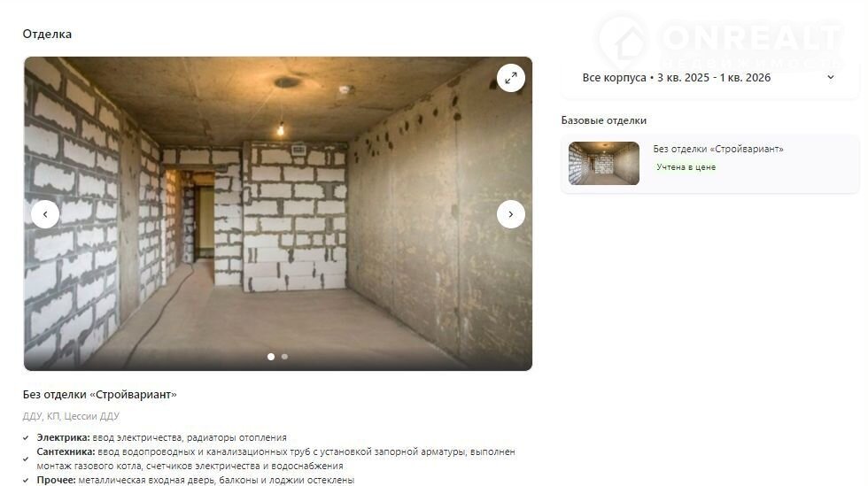Viewport: 868px width, 486px height.
Task: Show the previous finishing photo
Action: pyautogui.click(x=45, y=214)
